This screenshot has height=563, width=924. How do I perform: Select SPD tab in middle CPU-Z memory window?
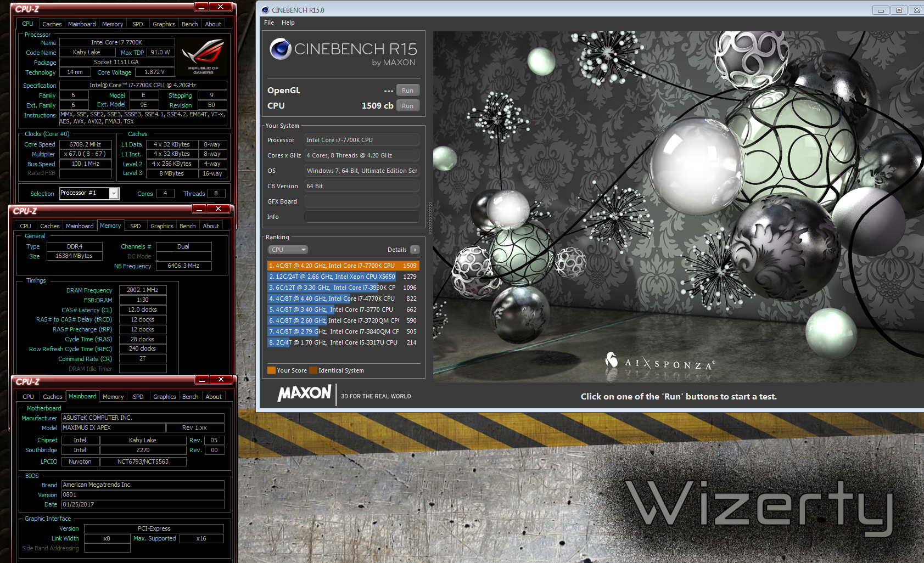click(136, 226)
